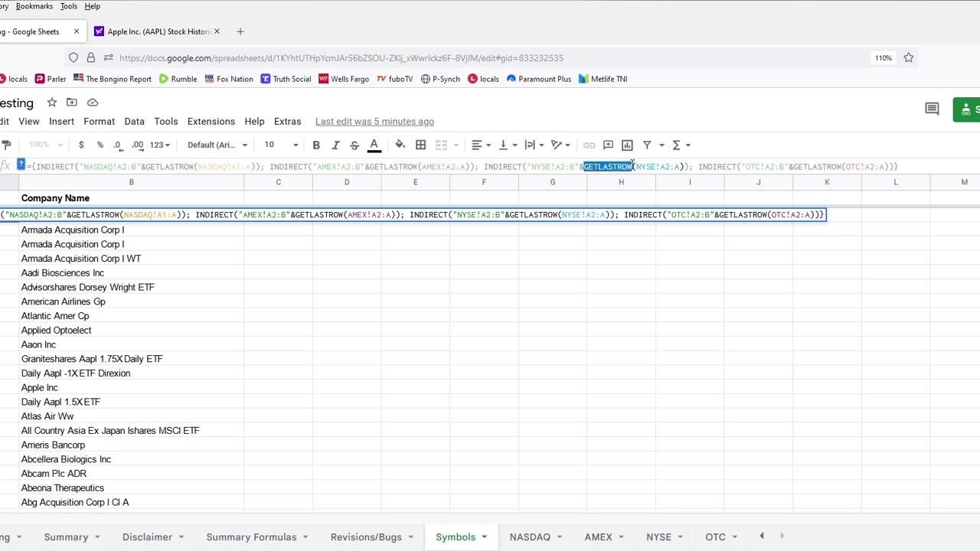The width and height of the screenshot is (980, 551).
Task: Open the Format menu
Action: [x=99, y=121]
